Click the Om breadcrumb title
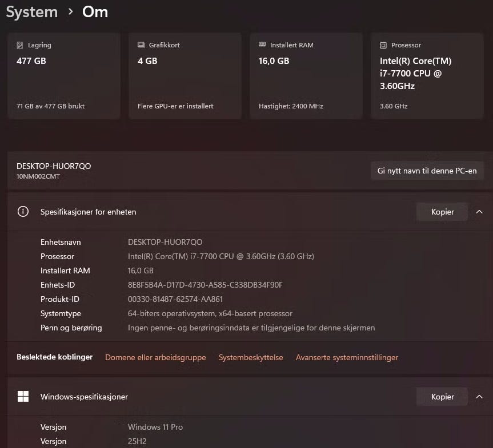The height and width of the screenshot is (448, 493). point(95,12)
